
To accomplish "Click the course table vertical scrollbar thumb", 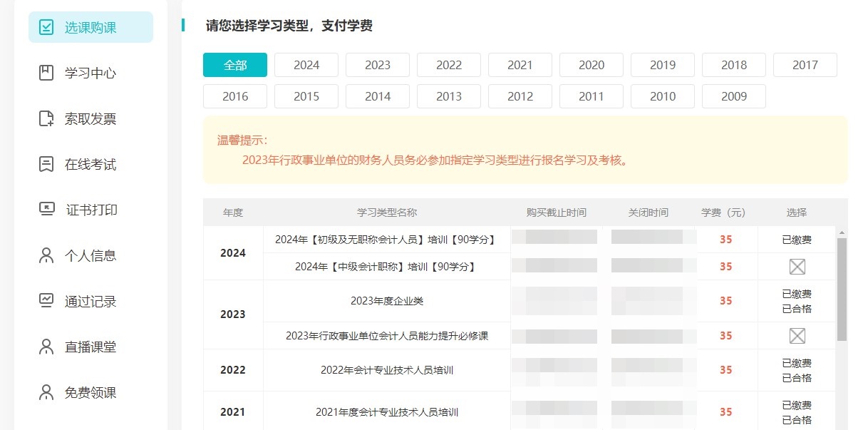I will [842, 289].
